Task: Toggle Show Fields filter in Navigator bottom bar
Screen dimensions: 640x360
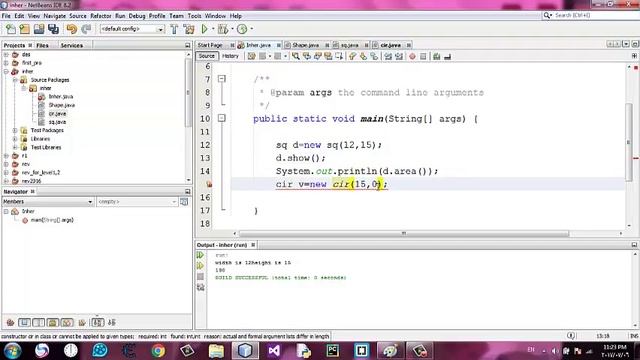Action: 24,322
